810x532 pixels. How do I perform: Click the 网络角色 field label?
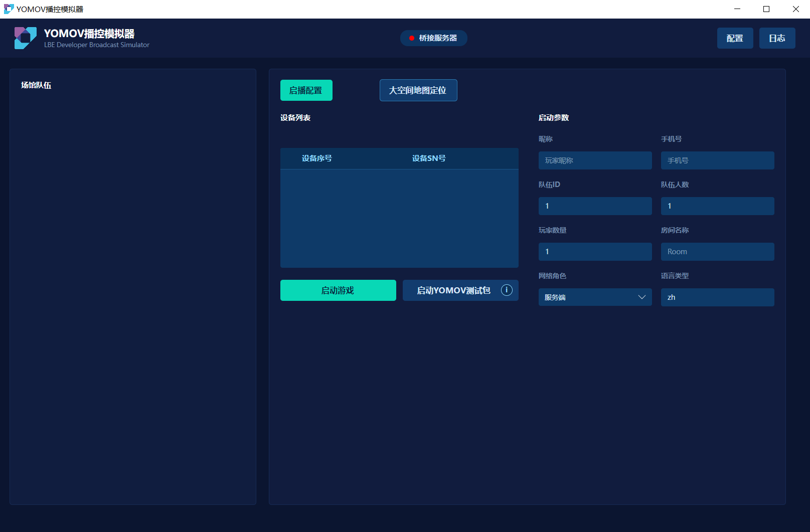(x=552, y=276)
